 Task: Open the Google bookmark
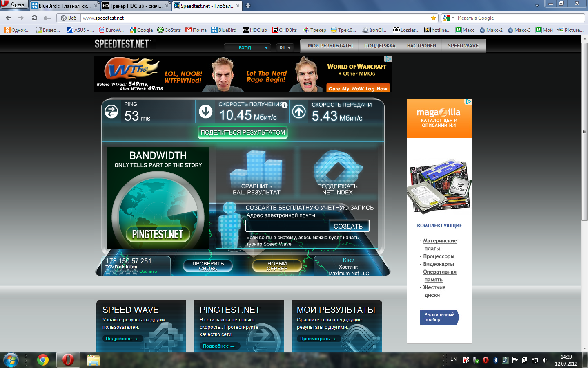141,30
